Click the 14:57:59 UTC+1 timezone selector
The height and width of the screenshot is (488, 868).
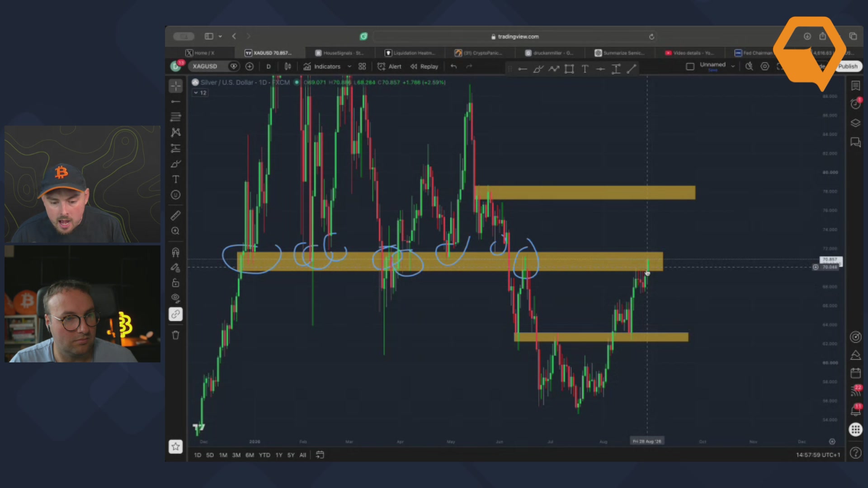pos(818,455)
